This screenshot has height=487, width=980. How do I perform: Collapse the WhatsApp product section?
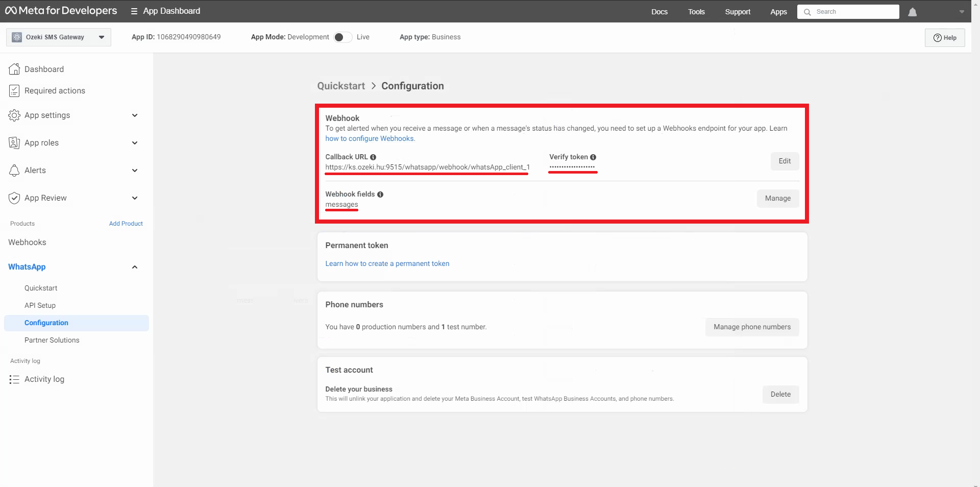pyautogui.click(x=135, y=267)
